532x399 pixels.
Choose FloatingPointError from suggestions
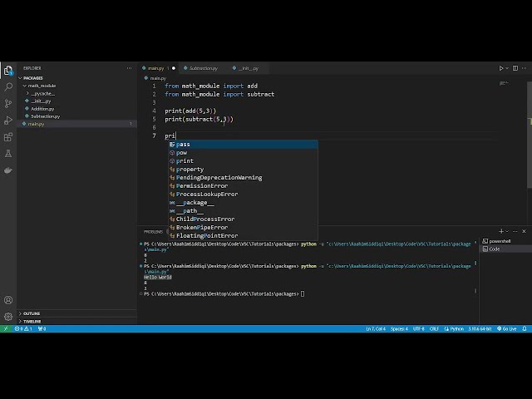(244, 236)
